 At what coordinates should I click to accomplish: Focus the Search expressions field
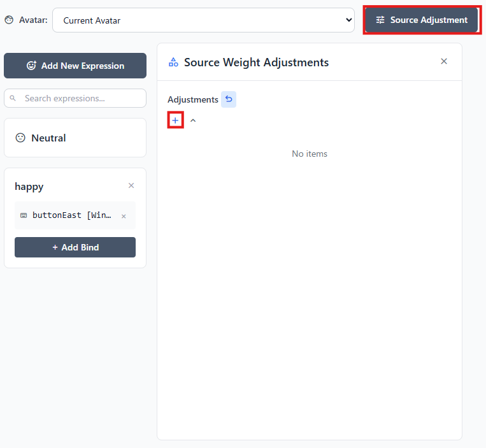pyautogui.click(x=82, y=98)
